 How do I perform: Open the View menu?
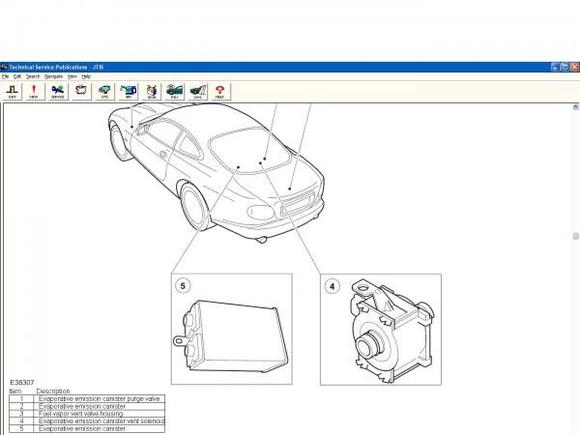(x=72, y=77)
